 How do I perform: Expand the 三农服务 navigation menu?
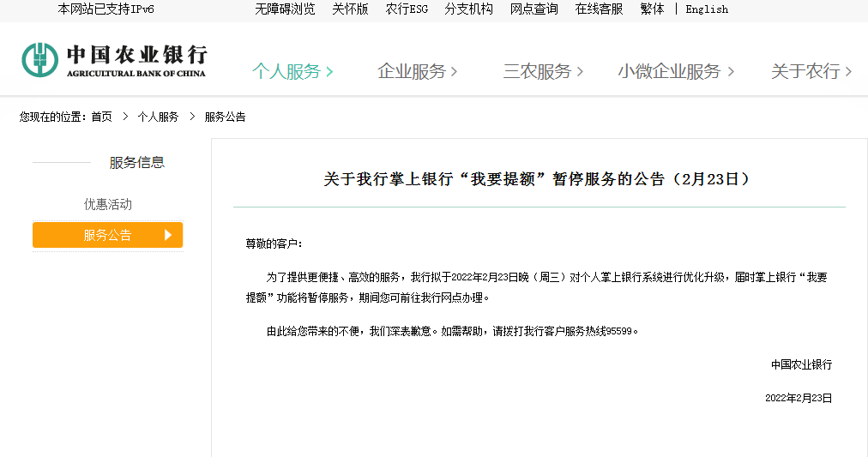(543, 72)
